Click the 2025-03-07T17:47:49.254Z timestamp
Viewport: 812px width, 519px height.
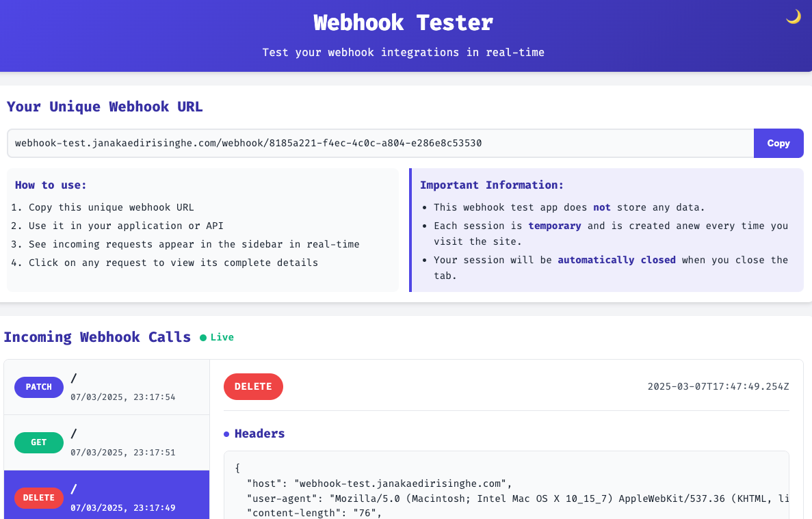pos(718,386)
